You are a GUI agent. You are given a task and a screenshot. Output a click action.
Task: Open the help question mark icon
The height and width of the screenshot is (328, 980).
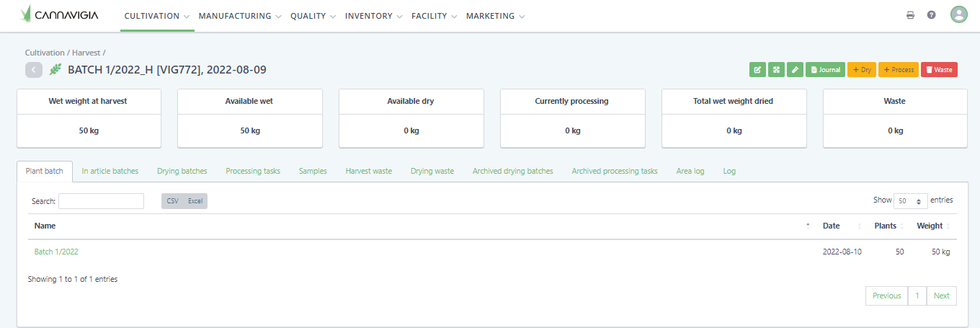[931, 15]
